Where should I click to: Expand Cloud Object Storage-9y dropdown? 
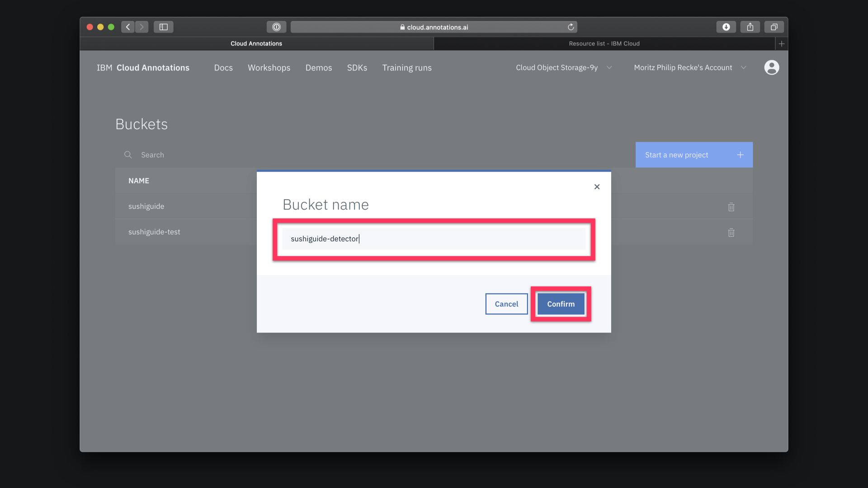click(564, 68)
